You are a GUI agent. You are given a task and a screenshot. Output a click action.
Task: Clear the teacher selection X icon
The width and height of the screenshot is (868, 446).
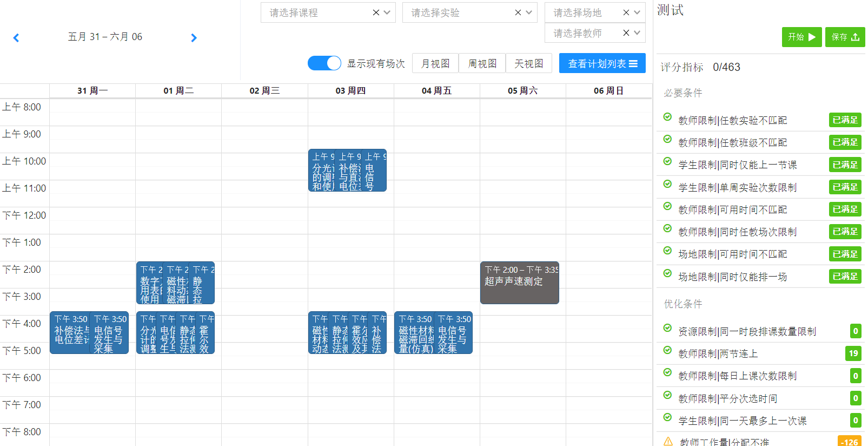(x=626, y=33)
